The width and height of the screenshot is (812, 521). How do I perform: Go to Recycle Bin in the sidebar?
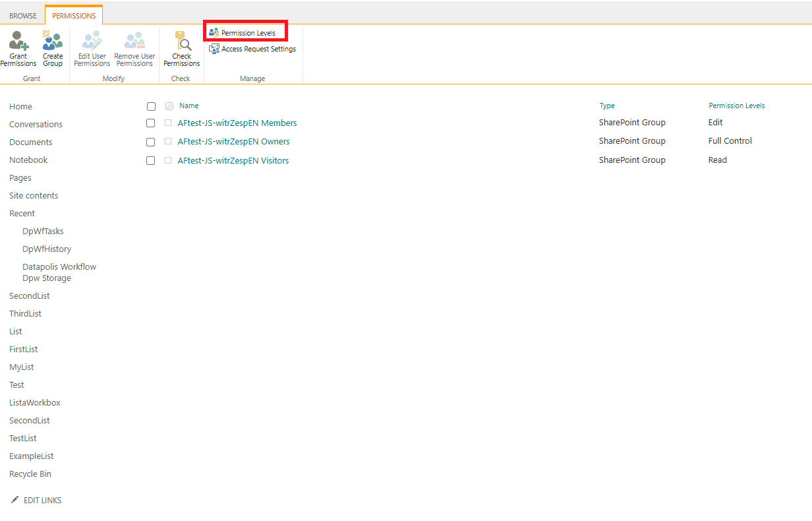tap(30, 474)
